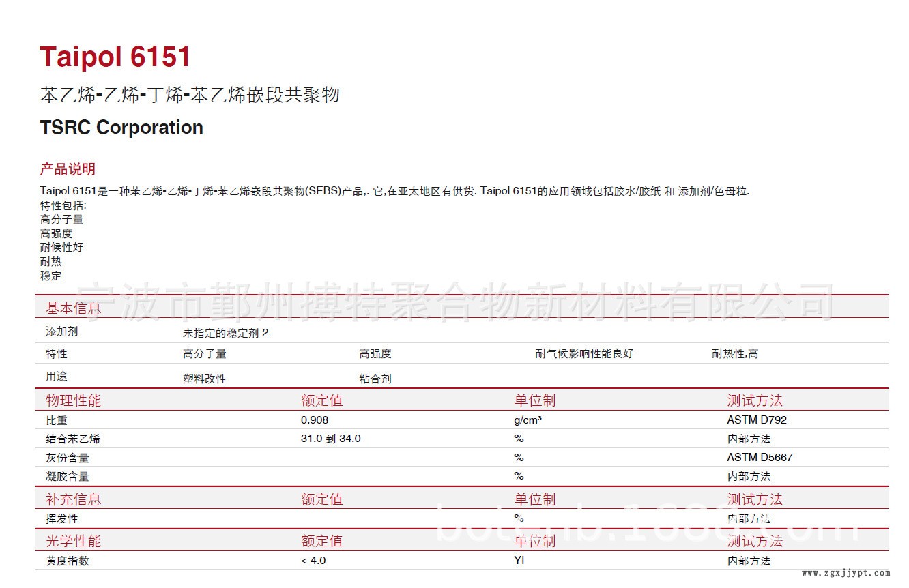Click '额定值' header in the 物理性能 row
The height and width of the screenshot is (588, 909).
coord(321,400)
